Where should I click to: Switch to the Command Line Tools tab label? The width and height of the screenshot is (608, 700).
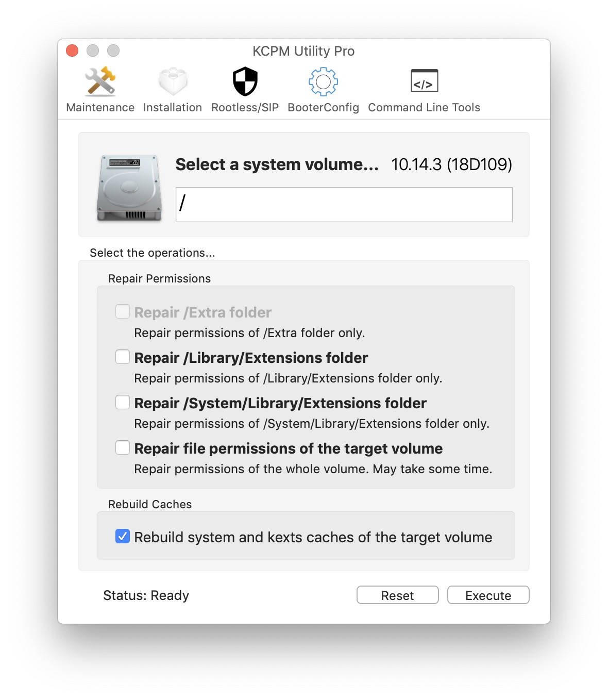point(424,107)
